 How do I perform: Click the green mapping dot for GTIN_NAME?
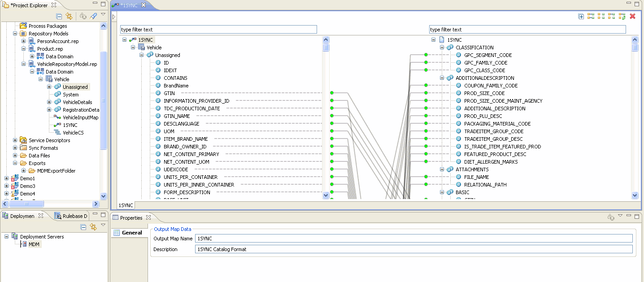[x=332, y=116]
